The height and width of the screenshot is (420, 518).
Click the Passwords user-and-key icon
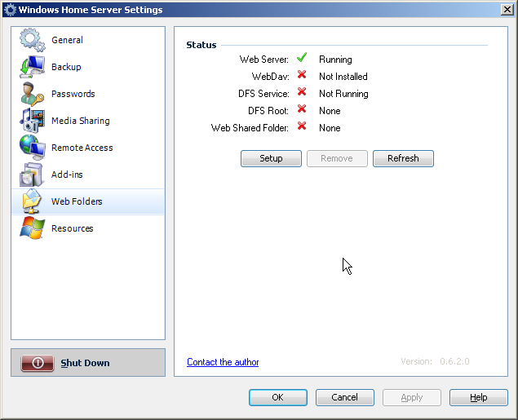pos(32,94)
